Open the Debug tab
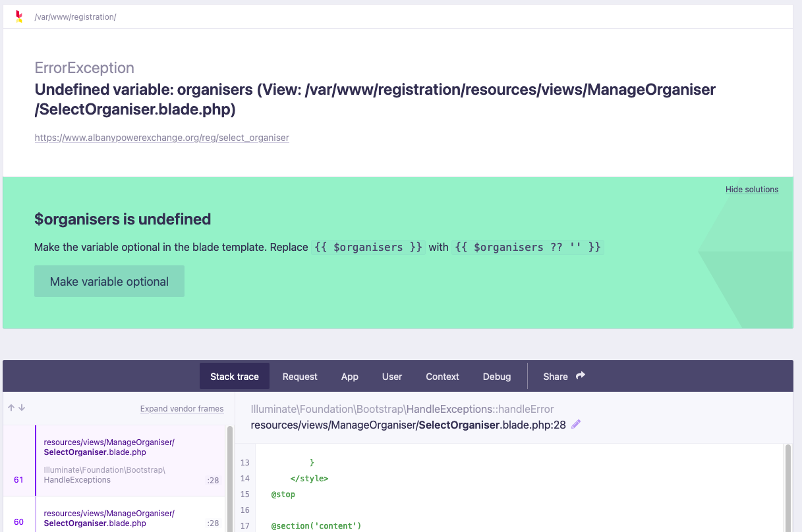 [496, 376]
